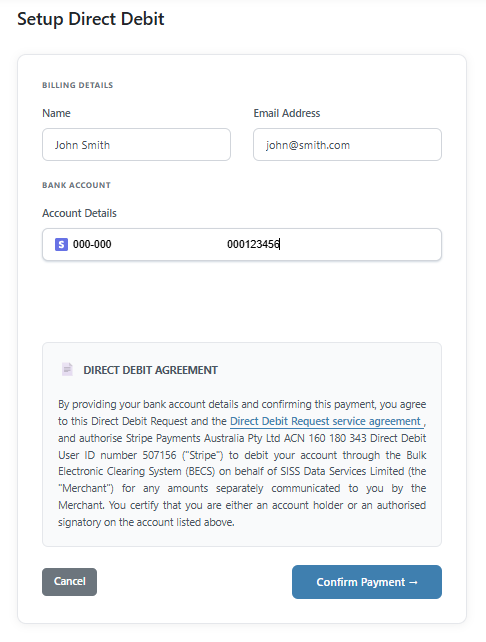Viewport: 486px width, 642px height.
Task: Click the document icon beside Direct Debit Agreement
Action: [x=67, y=369]
